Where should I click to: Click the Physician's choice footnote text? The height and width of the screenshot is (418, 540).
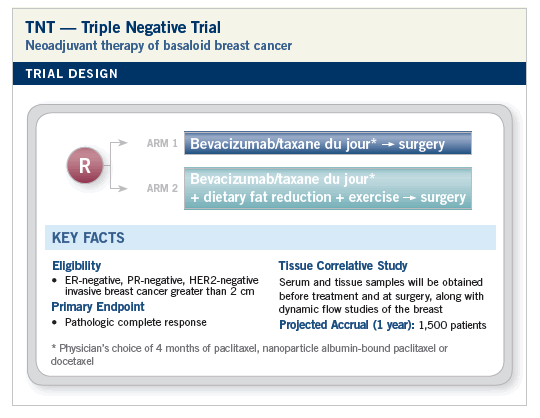pos(249,355)
